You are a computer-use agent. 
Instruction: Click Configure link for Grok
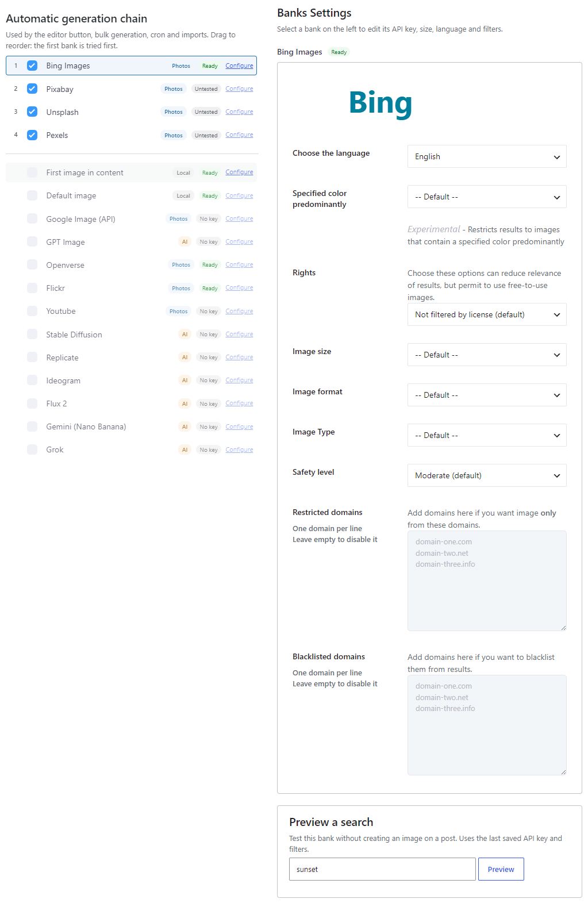pyautogui.click(x=239, y=449)
